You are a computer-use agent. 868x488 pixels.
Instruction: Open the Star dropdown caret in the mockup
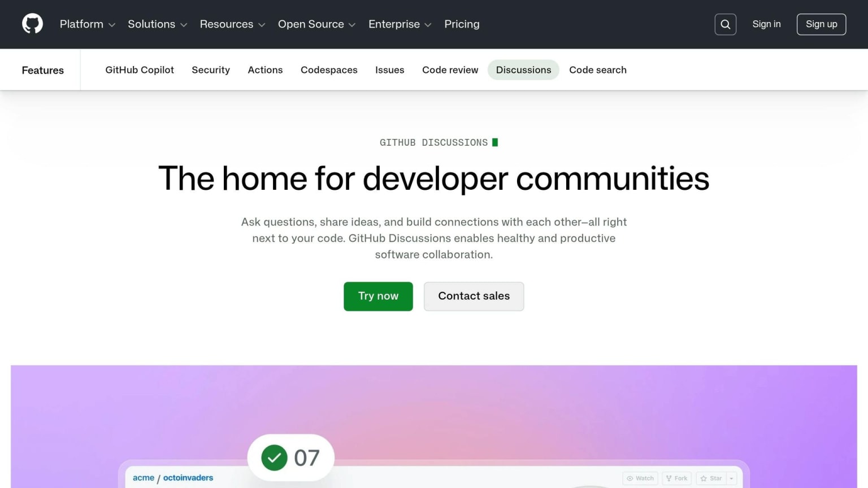[x=732, y=478]
